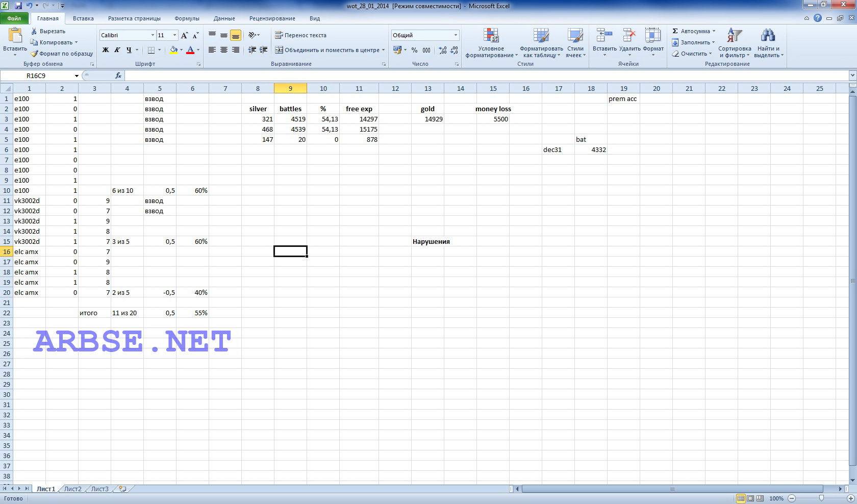Switch to the Разметка страницы tab
857x504 pixels.
pos(134,18)
